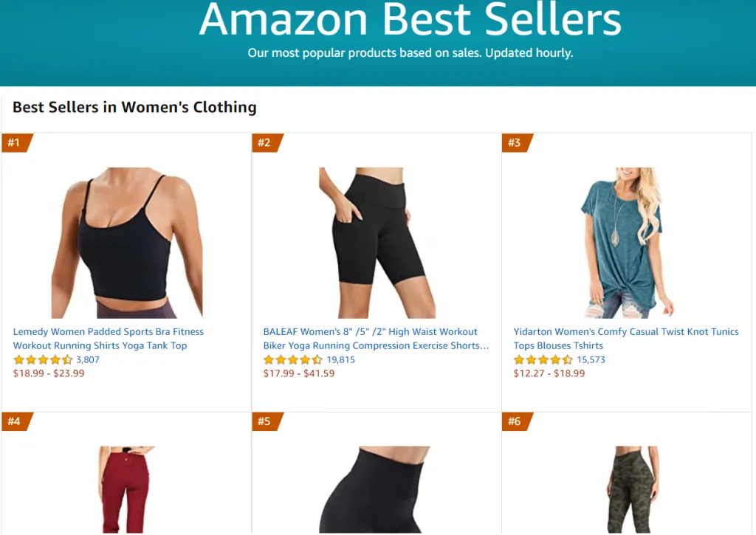Click the #2 rank badge

click(267, 142)
